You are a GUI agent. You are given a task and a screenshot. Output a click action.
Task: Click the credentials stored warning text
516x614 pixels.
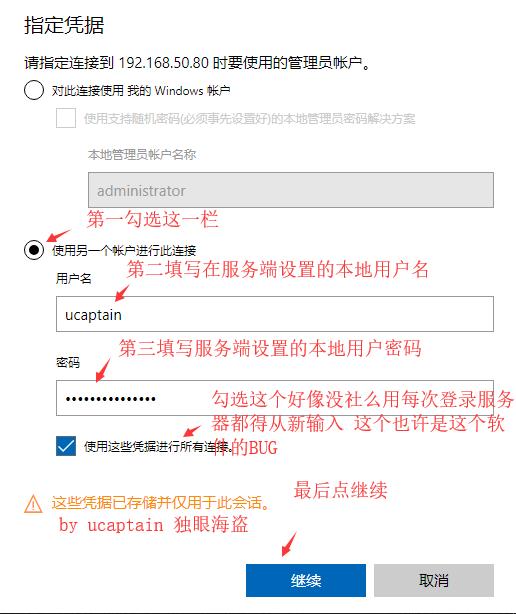tap(161, 503)
